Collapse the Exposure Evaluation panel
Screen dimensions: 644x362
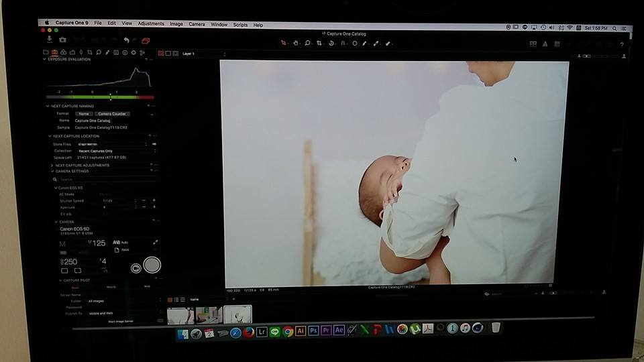(x=44, y=59)
